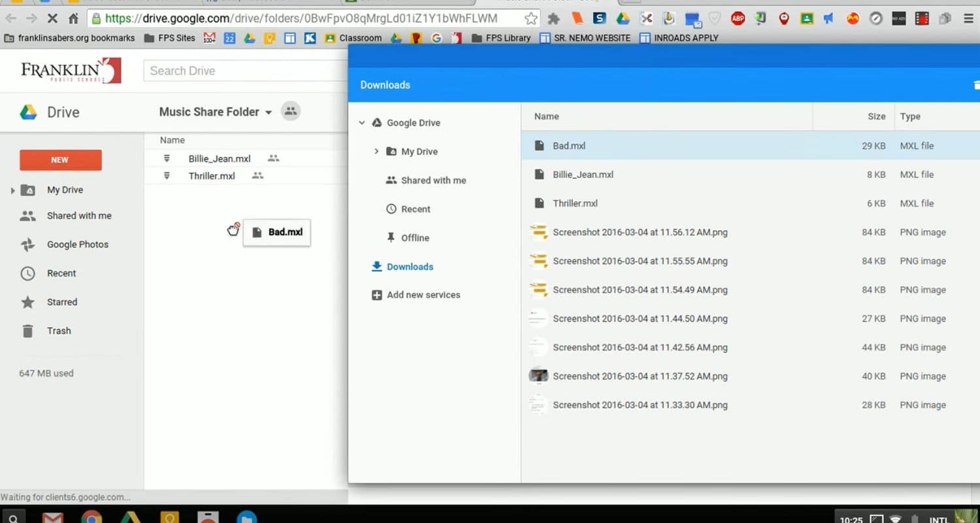Image resolution: width=980 pixels, height=523 pixels.
Task: Open Trash in Drive sidebar
Action: [59, 331]
